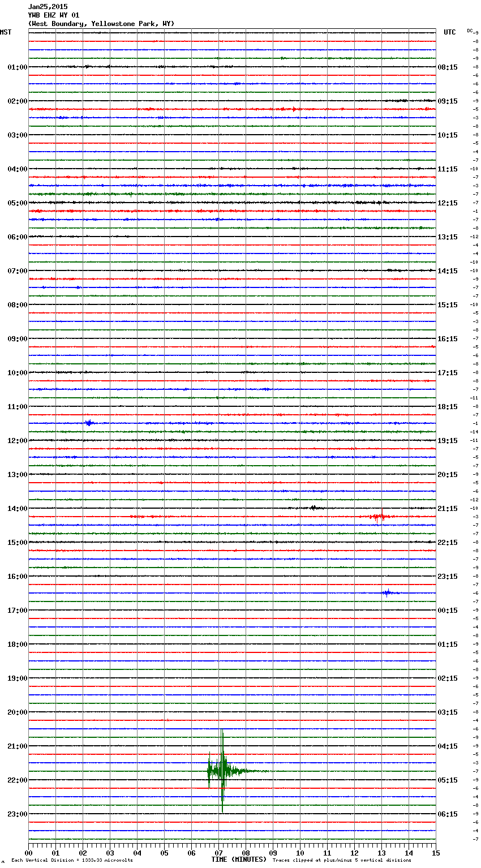Viewport: 481px width, 868px height.
Task: Select the '19:00' MST time label
Action: pos(18,678)
